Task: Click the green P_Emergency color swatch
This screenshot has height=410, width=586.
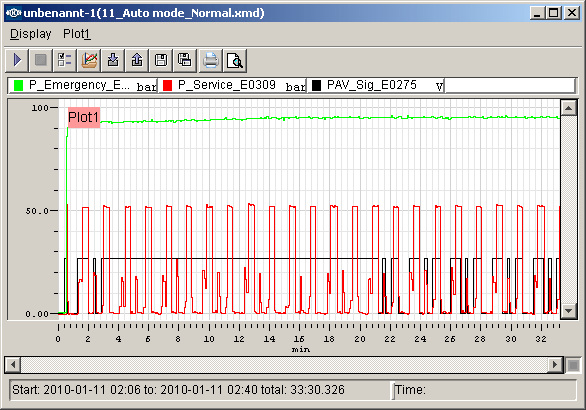Action: pos(18,86)
